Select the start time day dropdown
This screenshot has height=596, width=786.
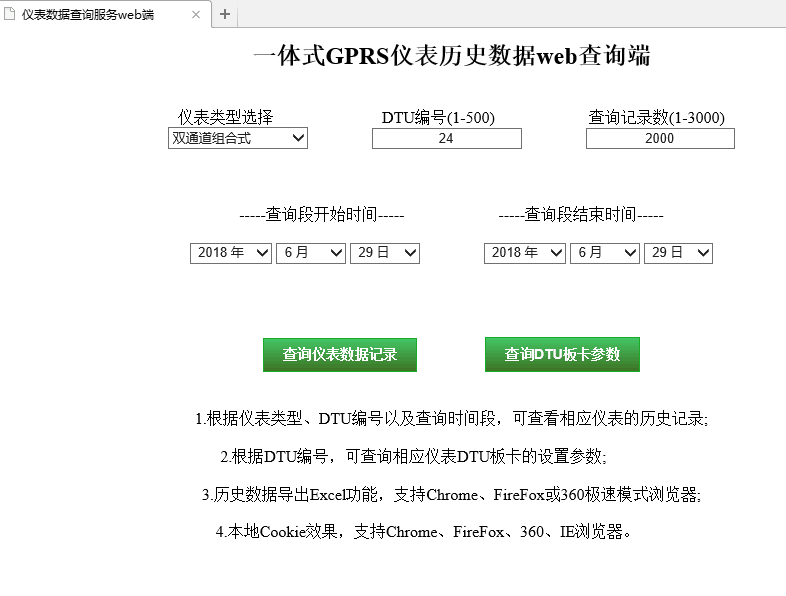pos(385,253)
